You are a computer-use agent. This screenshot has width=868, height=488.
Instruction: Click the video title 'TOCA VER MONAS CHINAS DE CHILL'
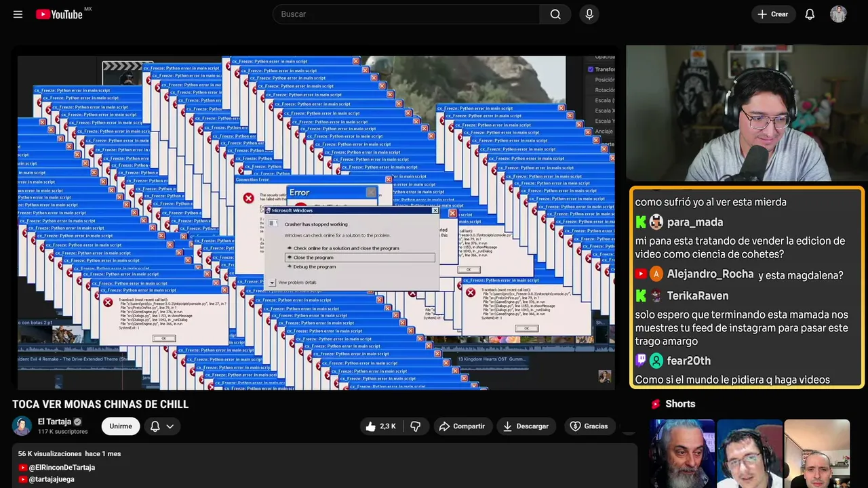(x=100, y=404)
